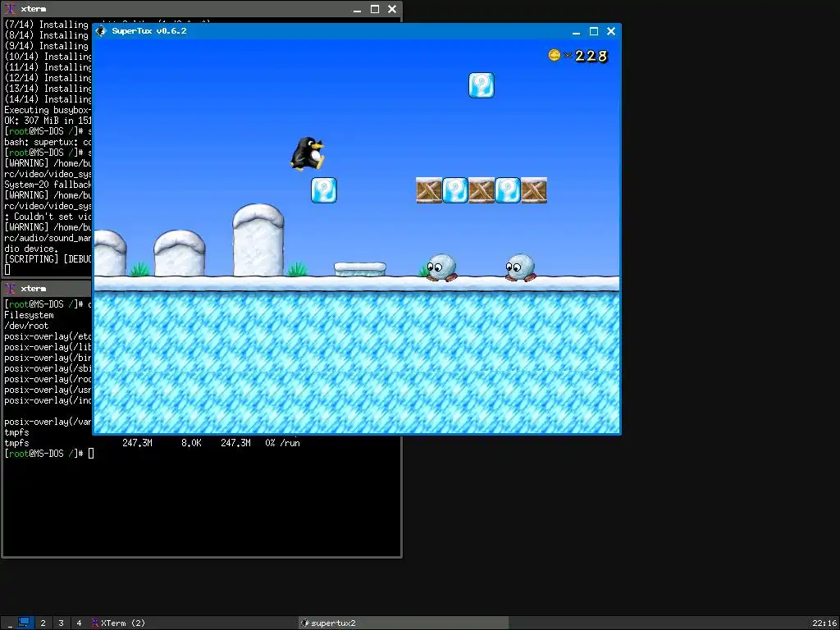840x630 pixels.
Task: Select the supertux2 taskbar entry
Action: [x=404, y=623]
